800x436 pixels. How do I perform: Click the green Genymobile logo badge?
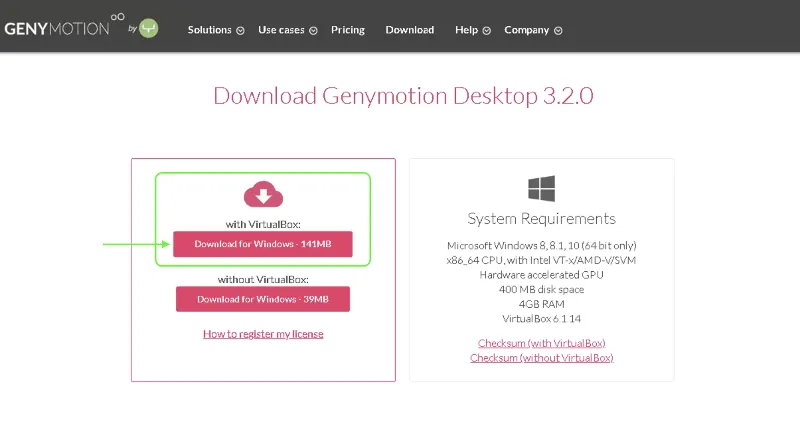148,28
